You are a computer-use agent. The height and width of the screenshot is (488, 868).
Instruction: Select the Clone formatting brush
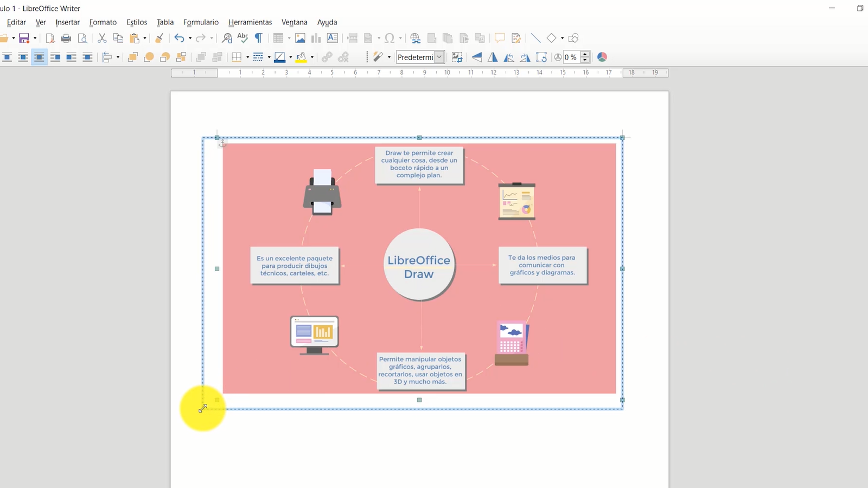159,38
